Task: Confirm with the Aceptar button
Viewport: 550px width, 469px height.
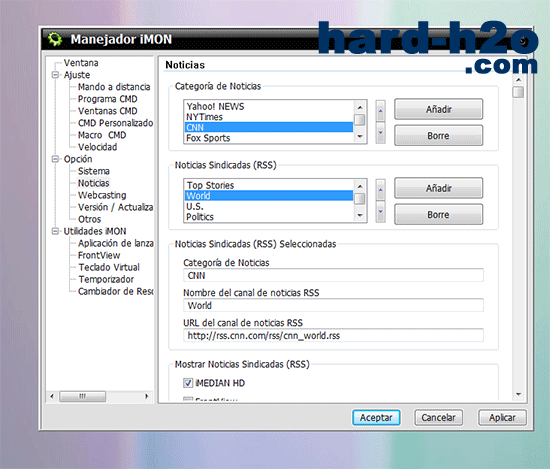Action: pos(376,417)
